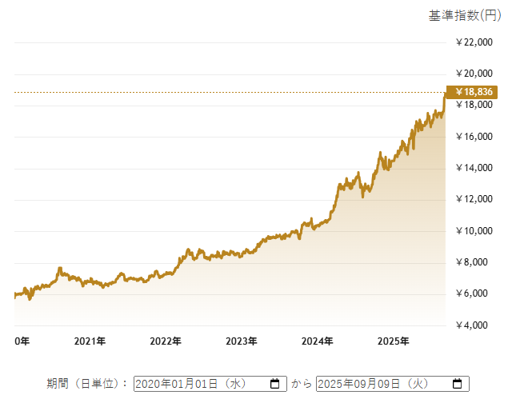Open the start date calendar picker icon
Viewport: 532px width, 399px height.
[274, 384]
